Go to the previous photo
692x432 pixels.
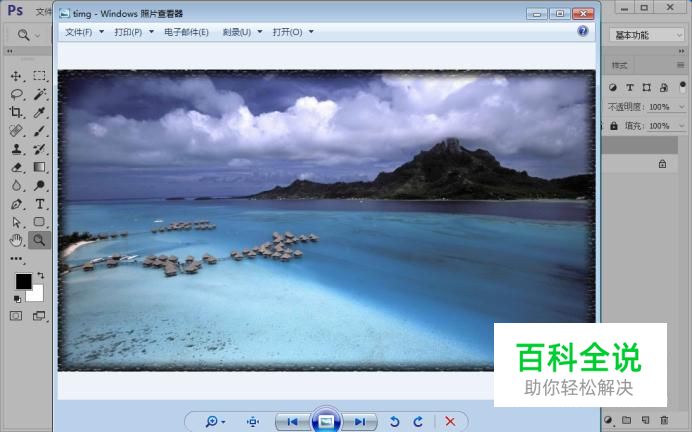(293, 422)
